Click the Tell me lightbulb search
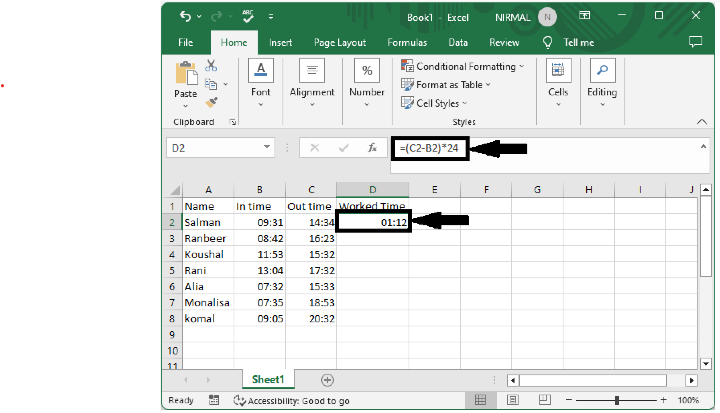This screenshot has width=720, height=413. [547, 43]
